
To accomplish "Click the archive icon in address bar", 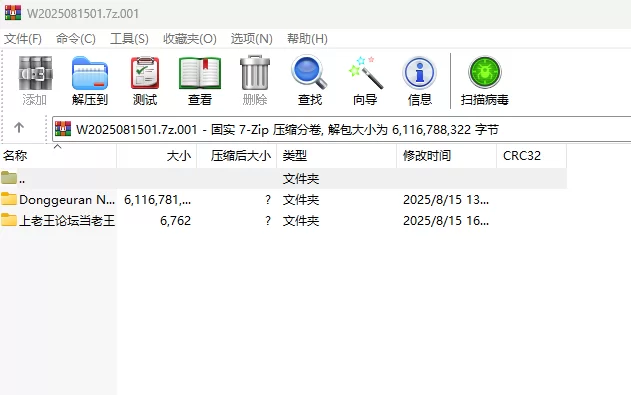I will click(63, 129).
